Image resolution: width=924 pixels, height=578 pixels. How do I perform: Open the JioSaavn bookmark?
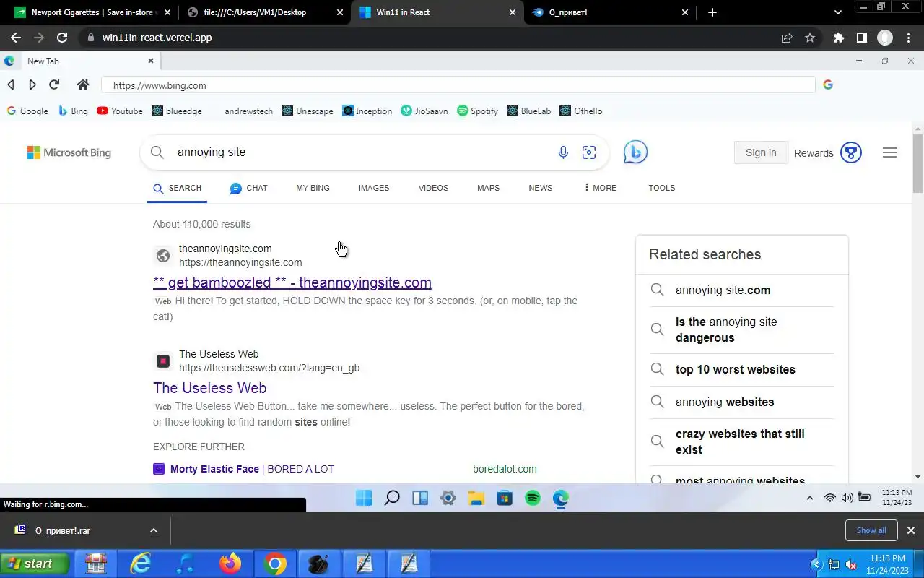pyautogui.click(x=424, y=111)
